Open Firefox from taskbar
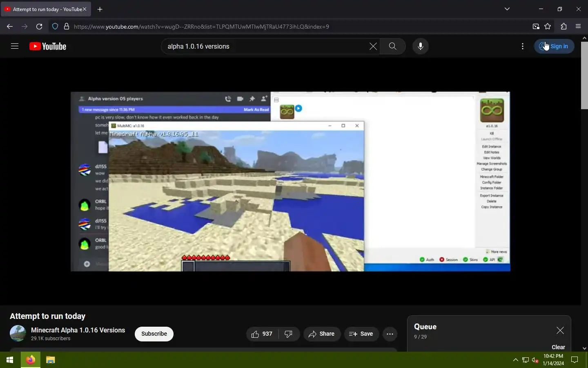The image size is (588, 368). point(30,360)
